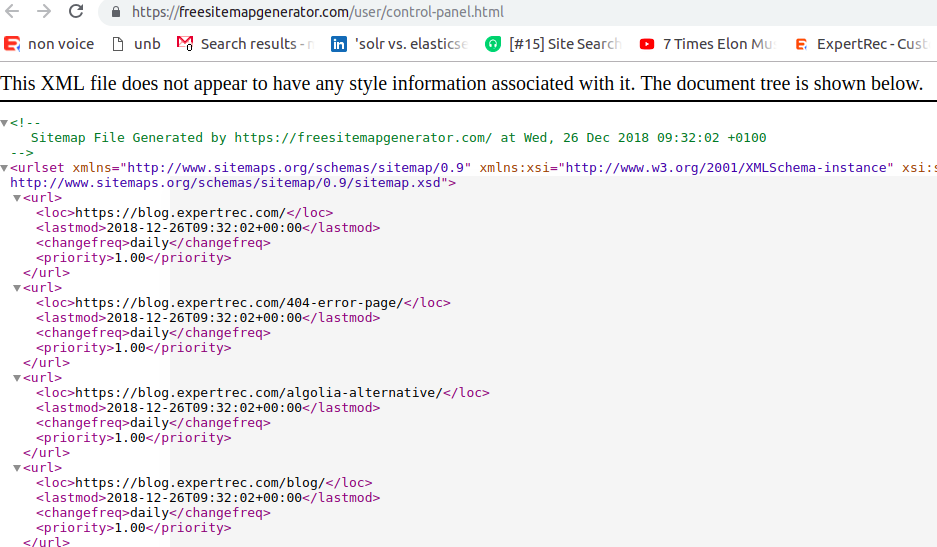937x547 pixels.
Task: Open the 'unb' bookmark
Action: [137, 44]
